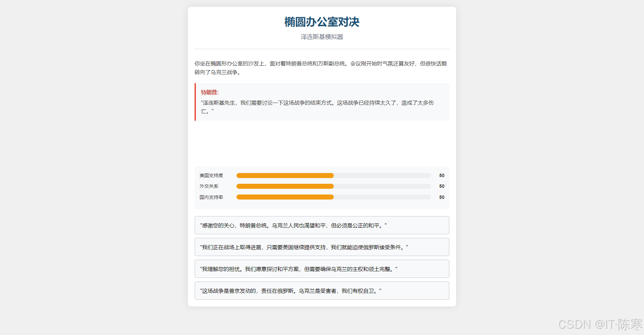The image size is (644, 335).
Task: Click the 外交关系 progress bar
Action: 333,186
